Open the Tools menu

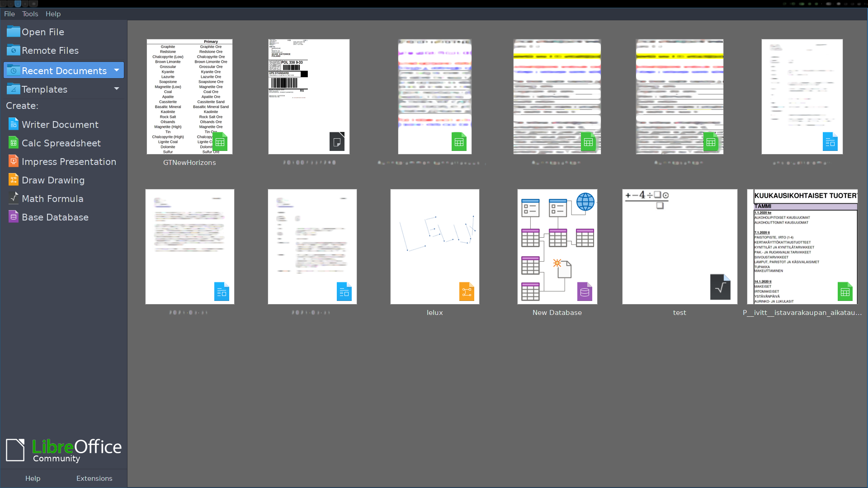click(30, 14)
